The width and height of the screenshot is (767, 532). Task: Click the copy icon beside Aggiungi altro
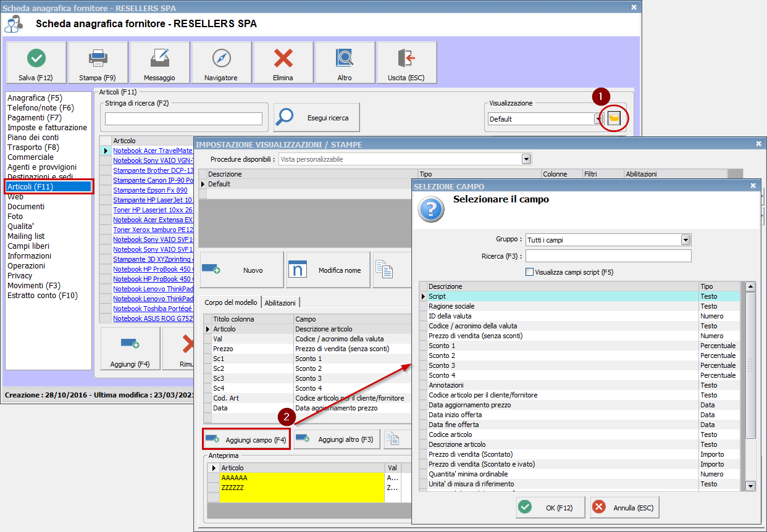pyautogui.click(x=392, y=439)
